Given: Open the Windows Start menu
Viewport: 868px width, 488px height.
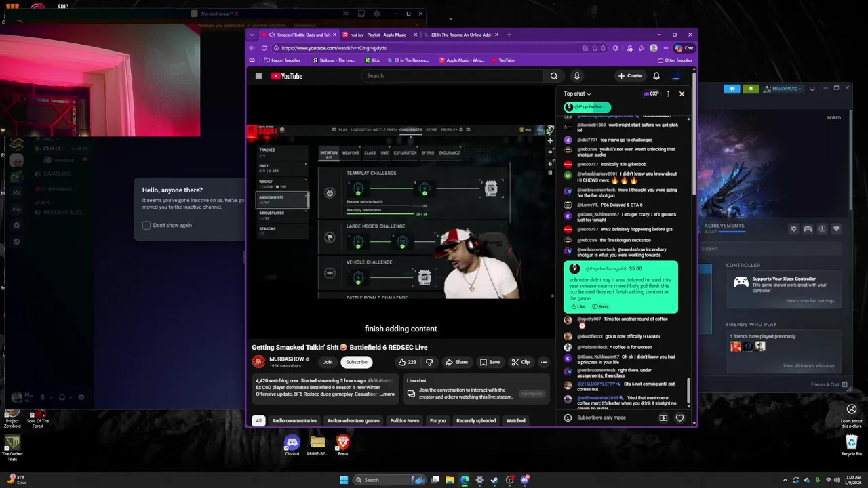Looking at the screenshot, I should click(x=344, y=480).
